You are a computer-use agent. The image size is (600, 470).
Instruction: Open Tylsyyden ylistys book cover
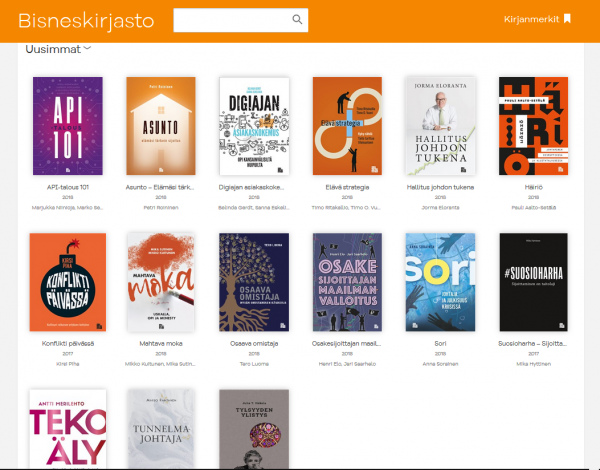tap(254, 429)
